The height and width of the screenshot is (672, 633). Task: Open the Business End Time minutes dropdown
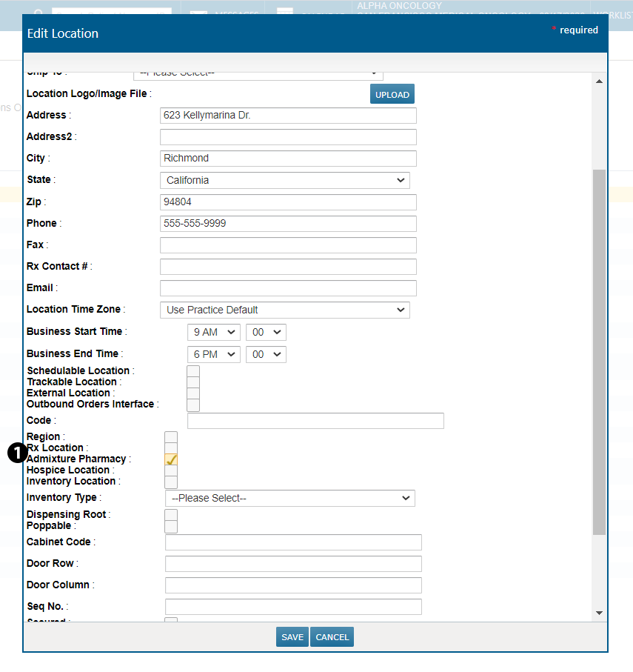coord(266,354)
